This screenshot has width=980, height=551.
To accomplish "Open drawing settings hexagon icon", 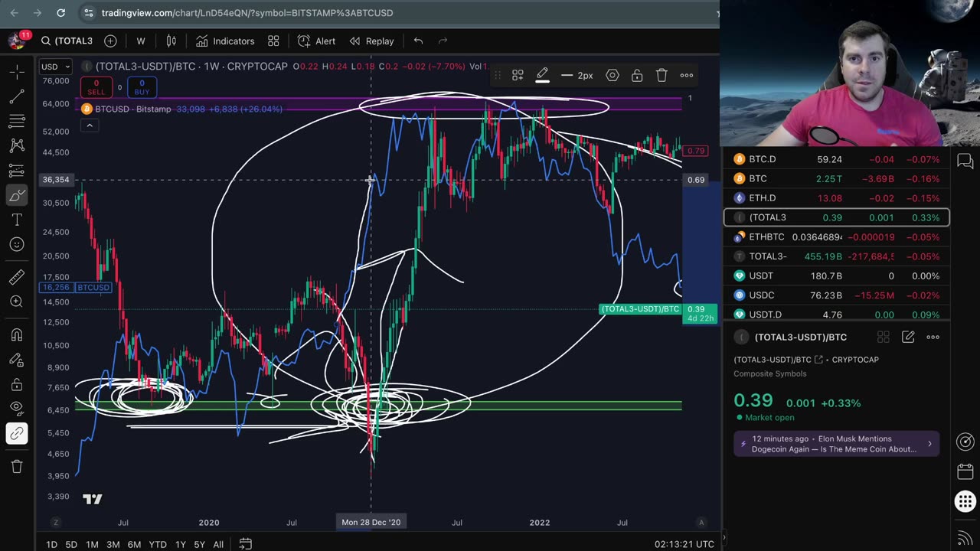I will (612, 75).
